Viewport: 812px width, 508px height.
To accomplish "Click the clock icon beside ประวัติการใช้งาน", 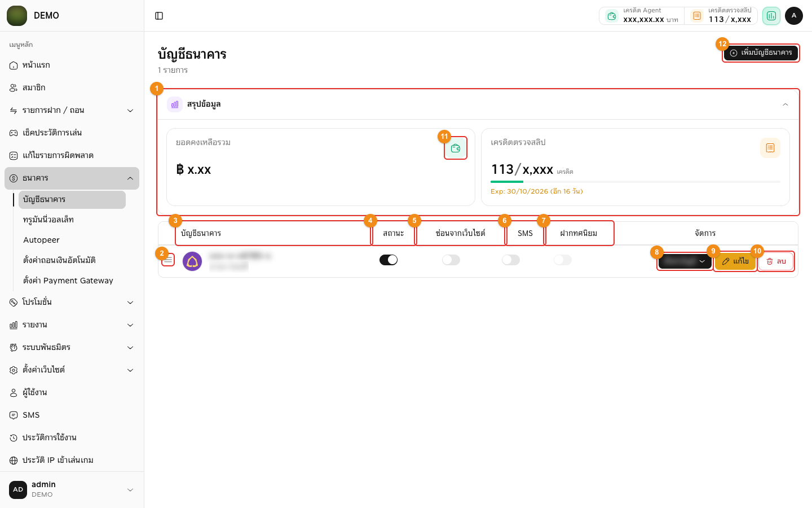I will tap(14, 438).
